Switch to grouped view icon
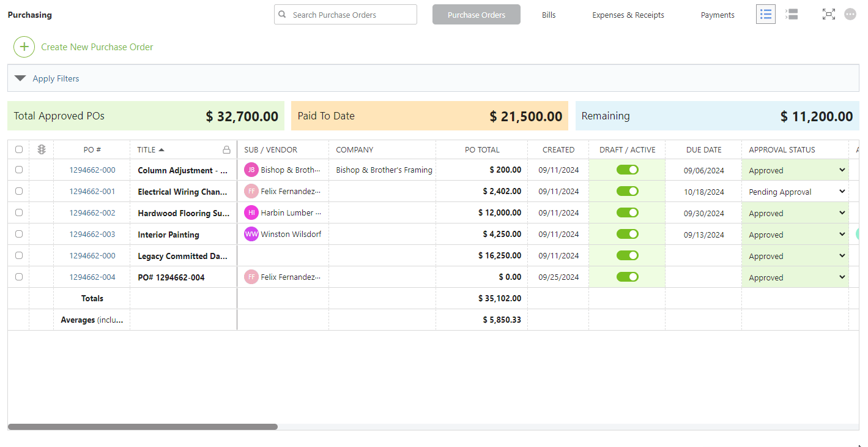Screen dimensions: 868x447 (792, 14)
